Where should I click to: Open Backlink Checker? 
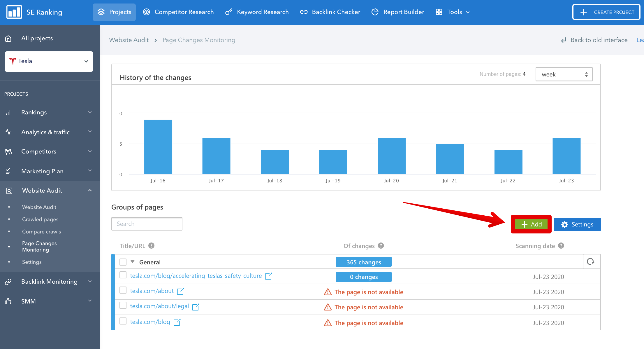click(x=330, y=12)
